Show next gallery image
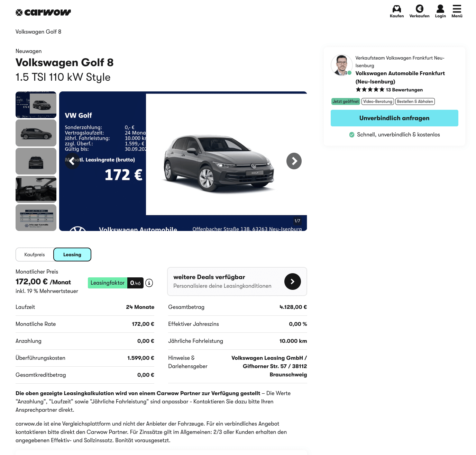This screenshot has width=476, height=455. 294,161
